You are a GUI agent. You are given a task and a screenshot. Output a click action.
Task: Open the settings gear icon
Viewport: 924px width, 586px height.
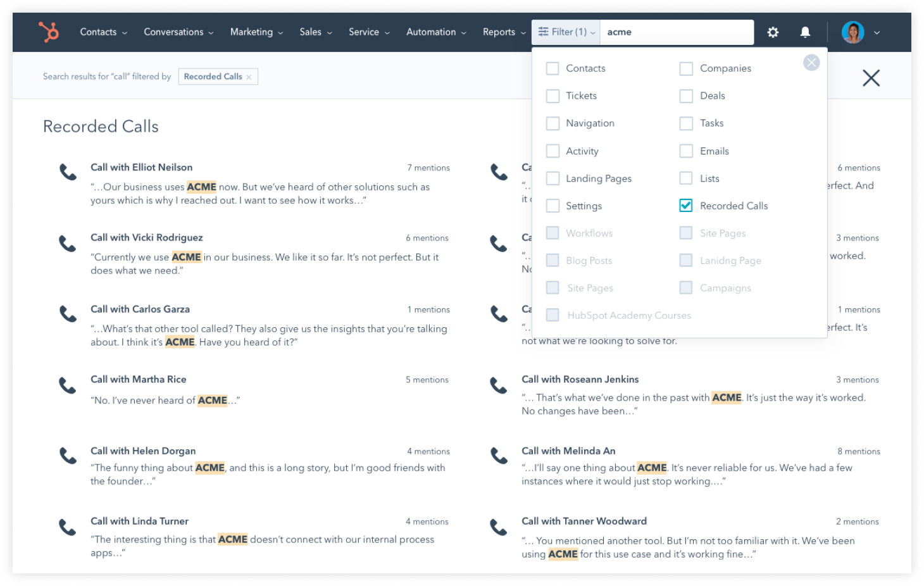(773, 32)
